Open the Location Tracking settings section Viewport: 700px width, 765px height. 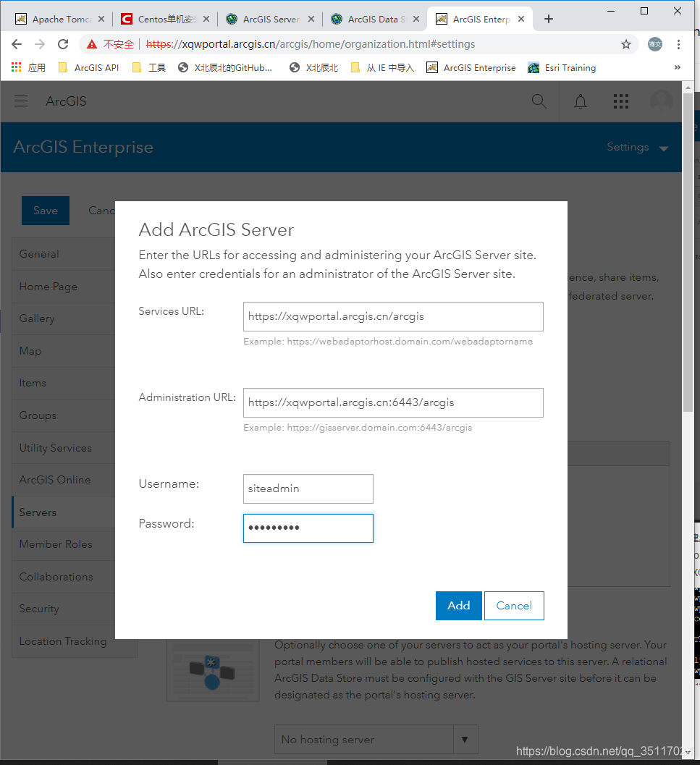[x=64, y=641]
